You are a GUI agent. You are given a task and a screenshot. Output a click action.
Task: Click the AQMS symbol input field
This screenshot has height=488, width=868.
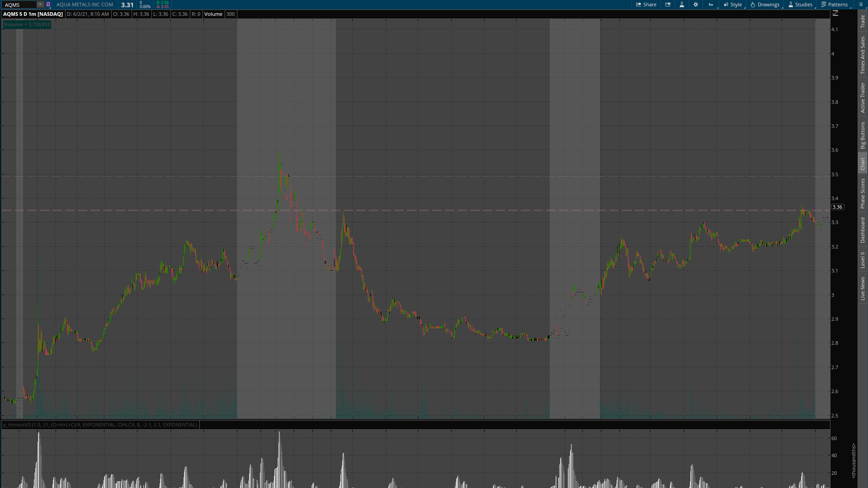point(19,5)
